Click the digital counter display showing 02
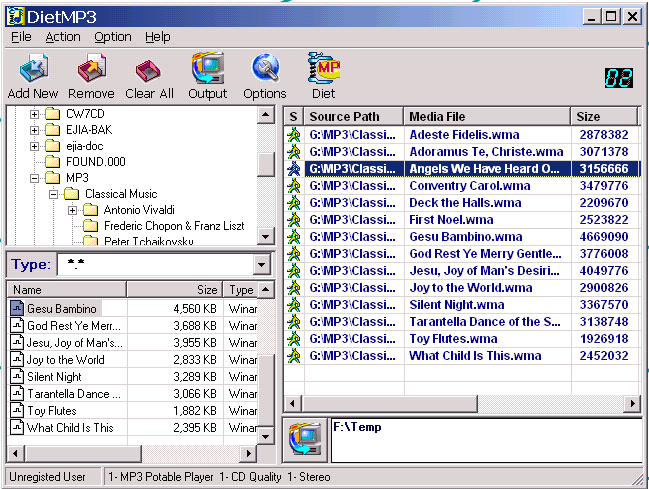 click(x=618, y=78)
